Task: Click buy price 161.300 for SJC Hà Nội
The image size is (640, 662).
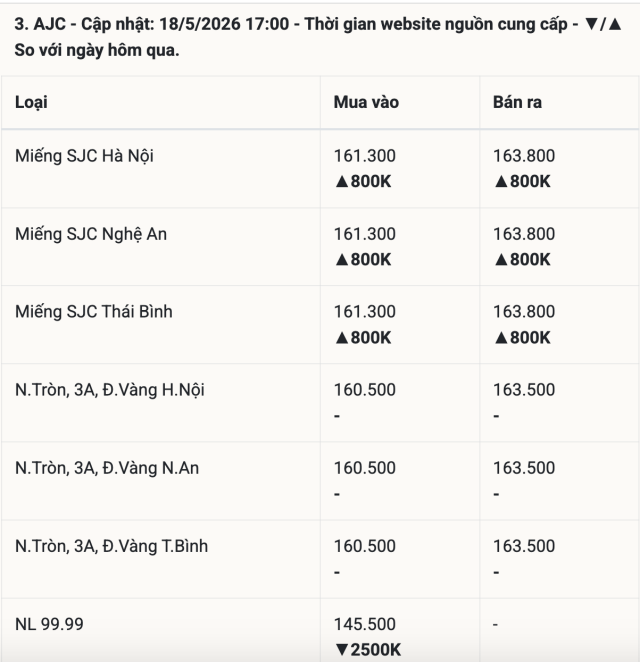Action: [x=365, y=156]
